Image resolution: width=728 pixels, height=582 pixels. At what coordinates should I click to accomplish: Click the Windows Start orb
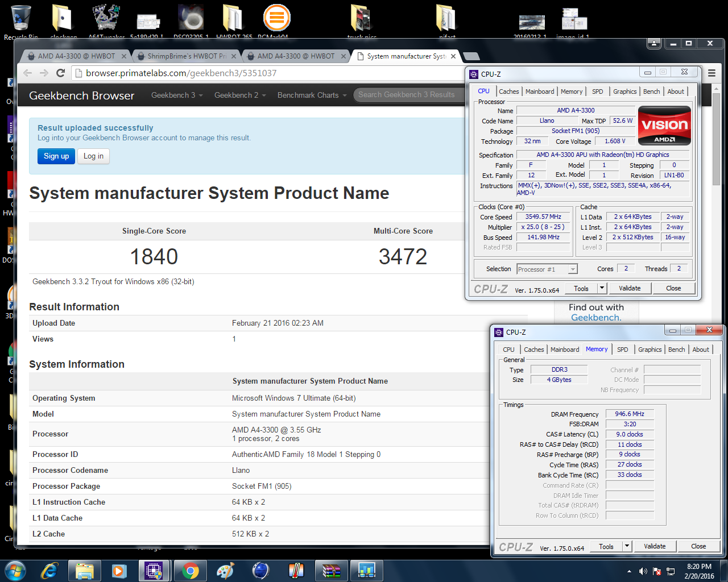pyautogui.click(x=15, y=571)
